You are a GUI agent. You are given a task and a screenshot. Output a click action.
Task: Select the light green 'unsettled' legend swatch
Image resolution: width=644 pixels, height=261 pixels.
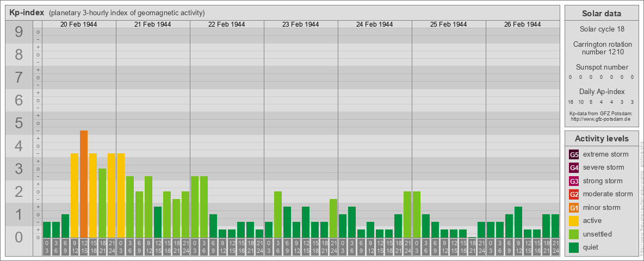point(574,234)
